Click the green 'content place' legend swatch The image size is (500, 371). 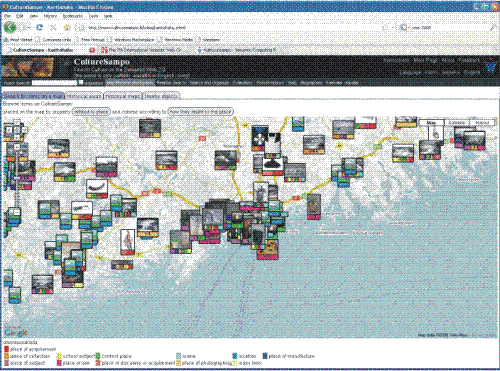coord(98,356)
